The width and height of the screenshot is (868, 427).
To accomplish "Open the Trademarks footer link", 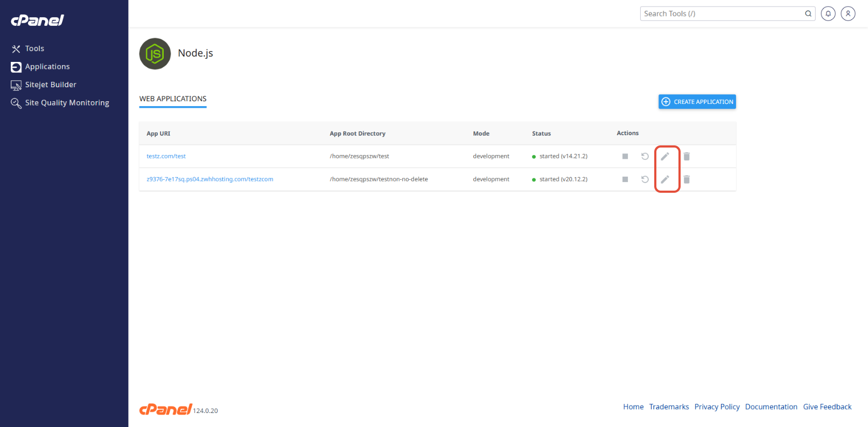I will point(669,407).
